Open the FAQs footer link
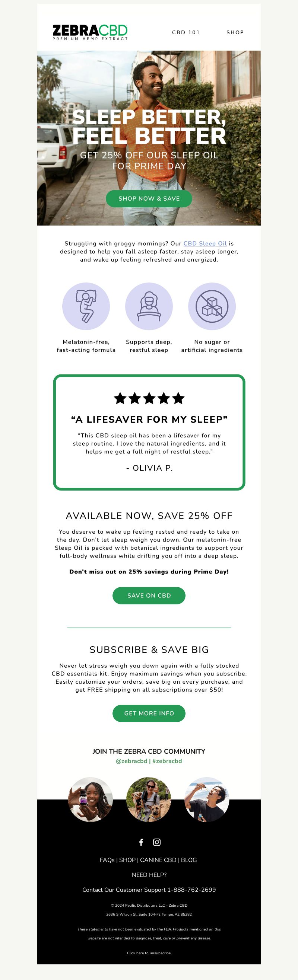Image resolution: width=298 pixels, height=980 pixels. click(107, 860)
